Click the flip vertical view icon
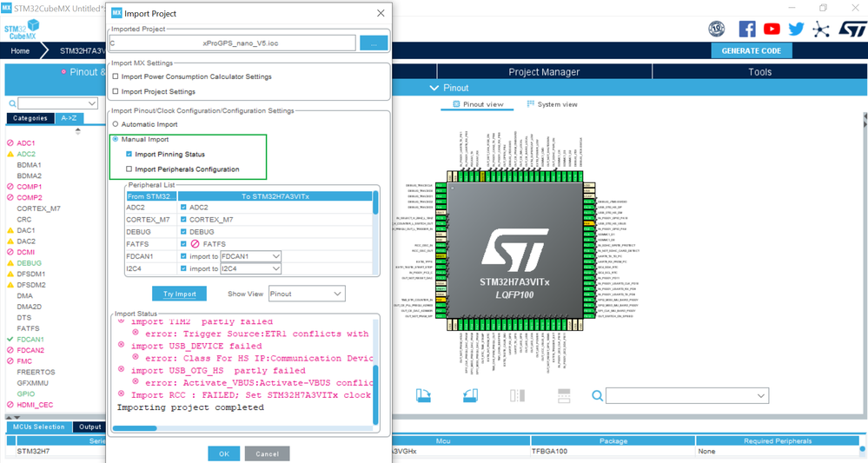The image size is (868, 463). (564, 395)
